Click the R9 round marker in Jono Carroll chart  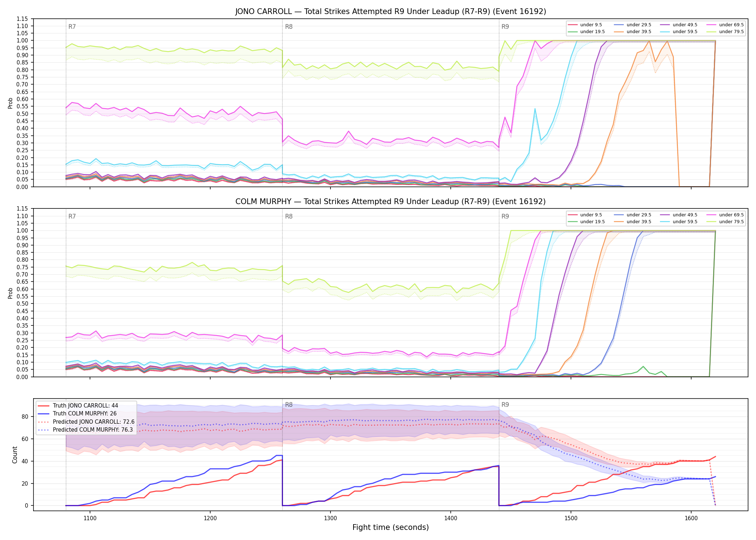point(505,27)
